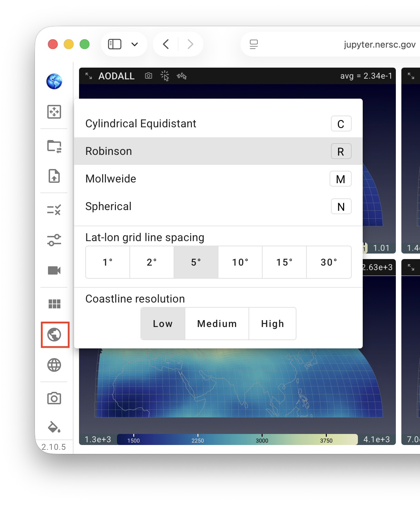
Task: Click the 1.01 colorbar value
Action: (x=381, y=248)
